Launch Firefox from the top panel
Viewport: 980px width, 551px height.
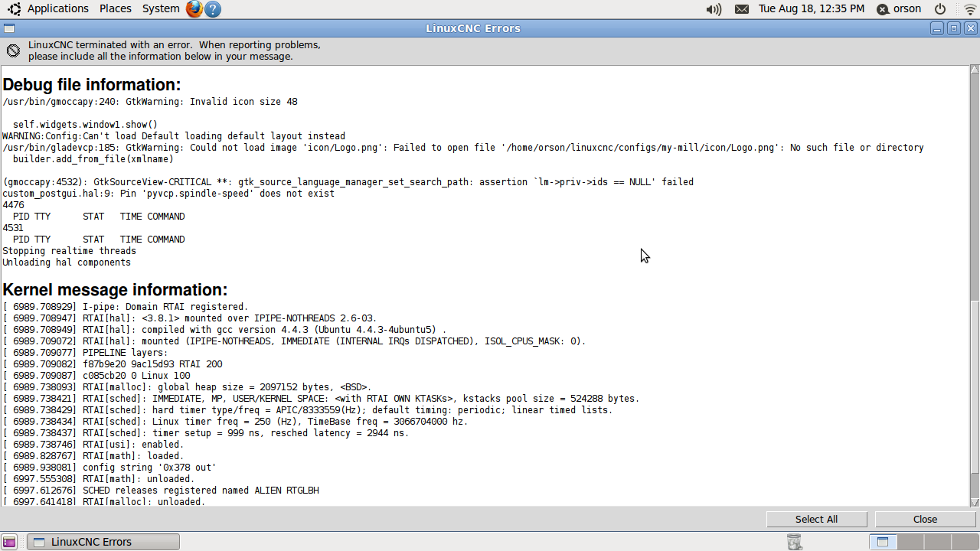[x=194, y=9]
